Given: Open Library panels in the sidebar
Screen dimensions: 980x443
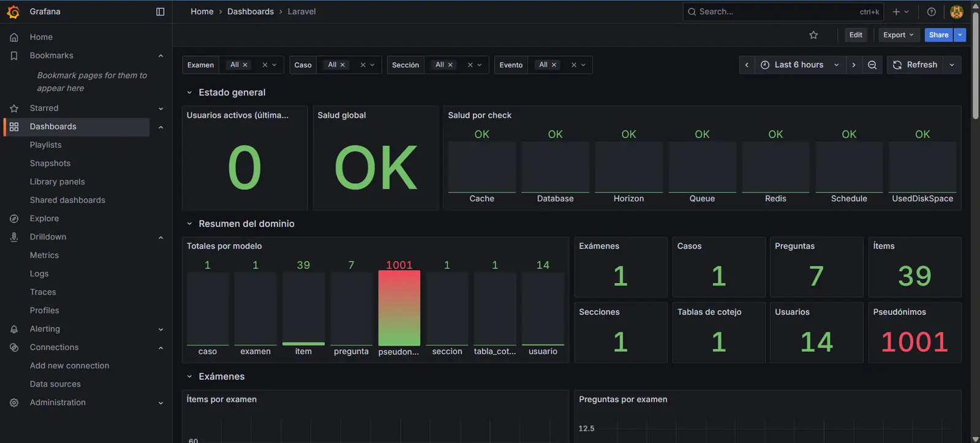Looking at the screenshot, I should 58,182.
